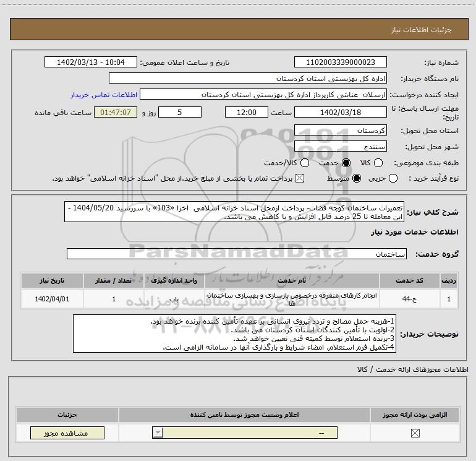This screenshot has height=461, width=476.
Task: Toggle the الزامی بودن مجوز checkbox
Action: point(415,433)
